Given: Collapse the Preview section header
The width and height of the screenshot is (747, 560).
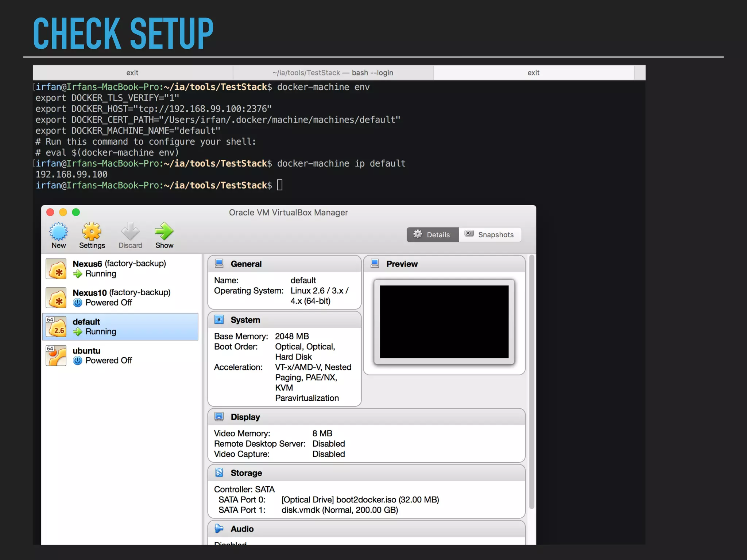Looking at the screenshot, I should [x=444, y=264].
